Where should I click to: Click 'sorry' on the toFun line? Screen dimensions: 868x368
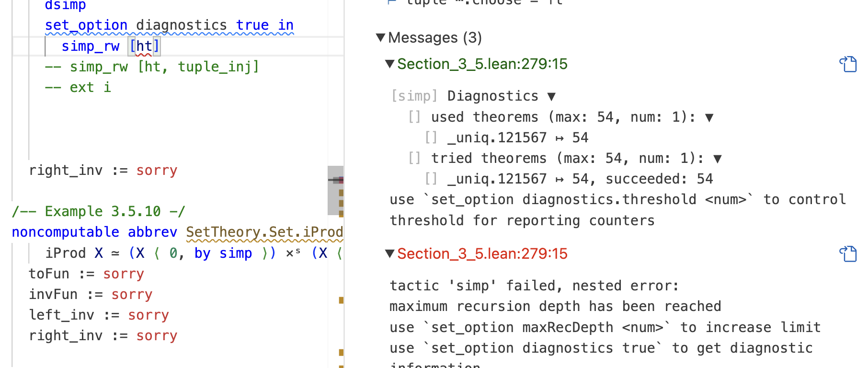(124, 274)
